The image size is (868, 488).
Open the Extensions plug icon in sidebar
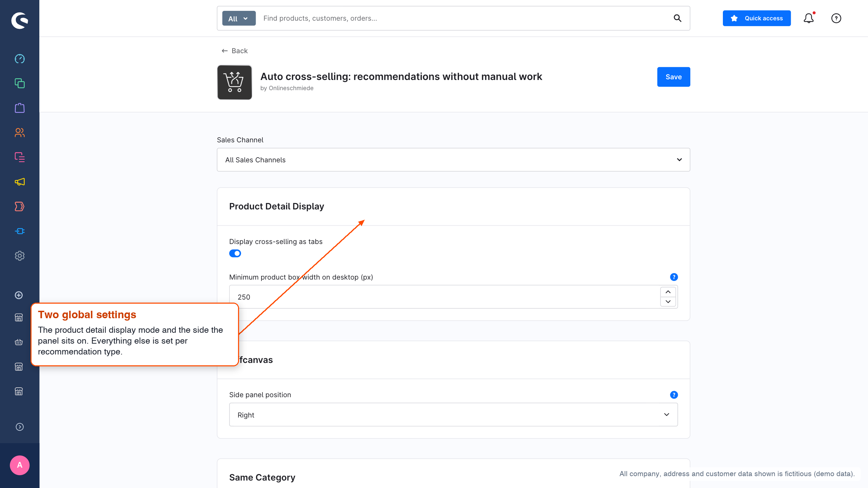click(20, 231)
